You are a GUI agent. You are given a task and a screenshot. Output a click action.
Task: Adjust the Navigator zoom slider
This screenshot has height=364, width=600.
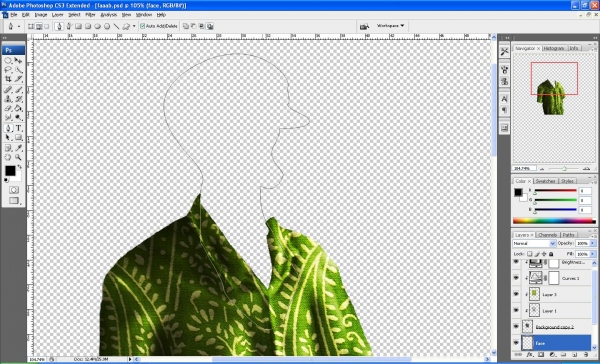564,169
